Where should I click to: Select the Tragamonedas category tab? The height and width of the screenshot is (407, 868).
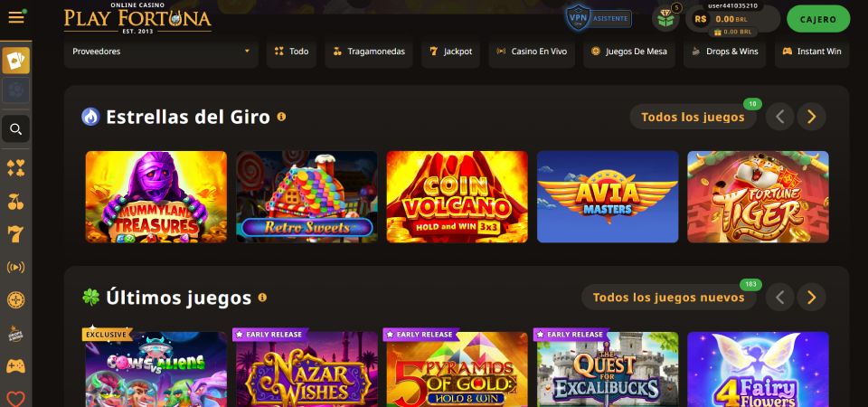point(369,52)
